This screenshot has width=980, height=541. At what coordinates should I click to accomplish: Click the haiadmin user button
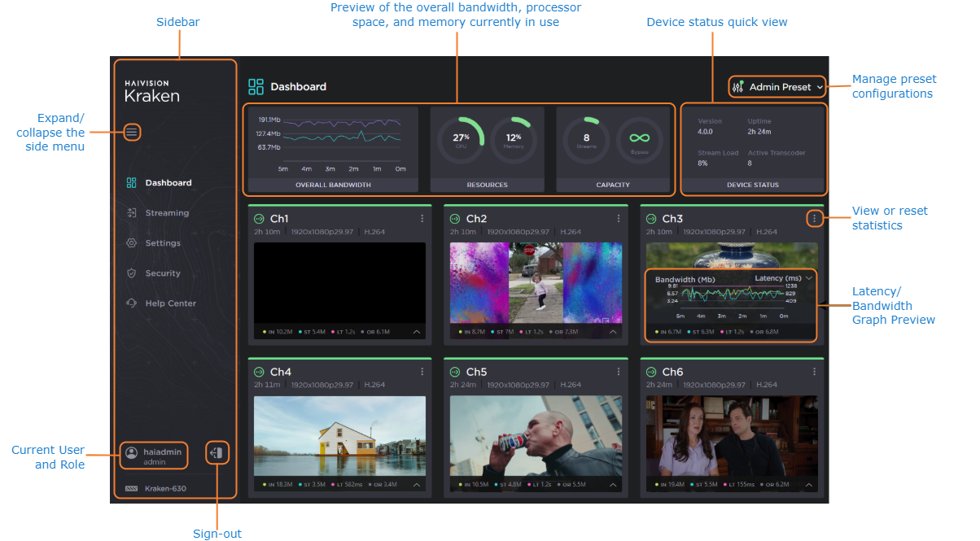(153, 455)
